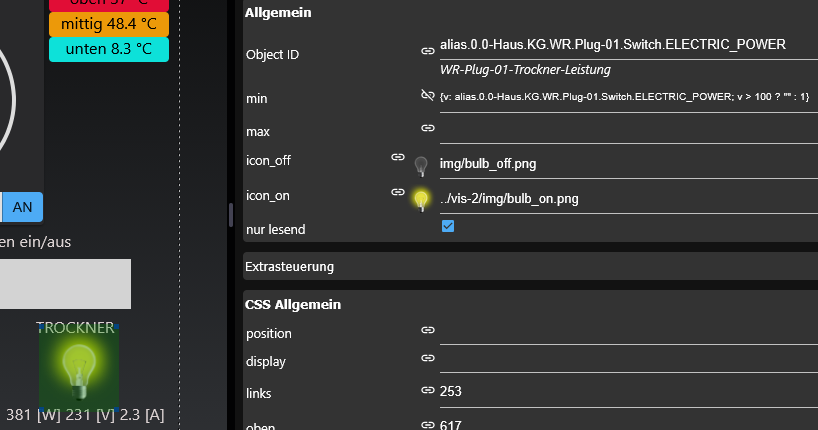Click the link icon beside Object ID
Screen dimensions: 818x430
tap(428, 49)
